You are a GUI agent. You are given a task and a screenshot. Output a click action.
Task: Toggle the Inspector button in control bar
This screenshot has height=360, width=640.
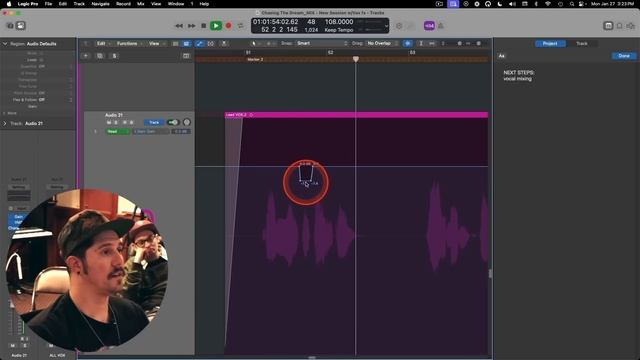click(21, 26)
